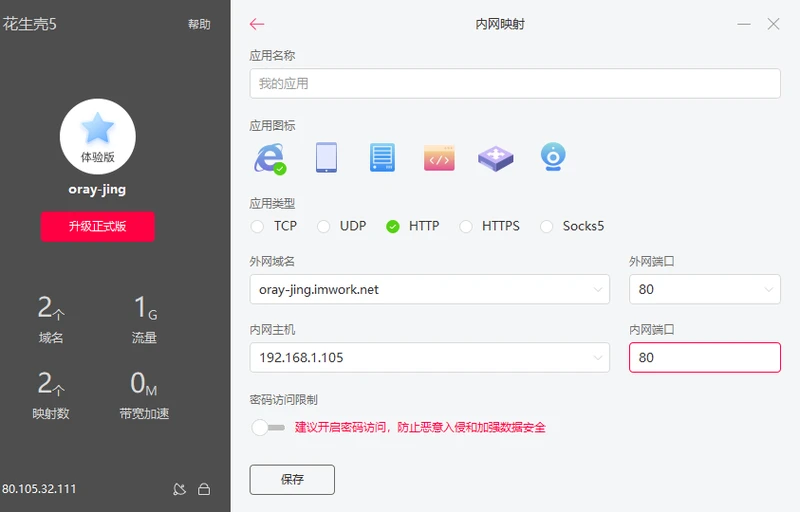This screenshot has height=512, width=800.
Task: Click the 映射数 count statistic
Action: click(x=51, y=395)
